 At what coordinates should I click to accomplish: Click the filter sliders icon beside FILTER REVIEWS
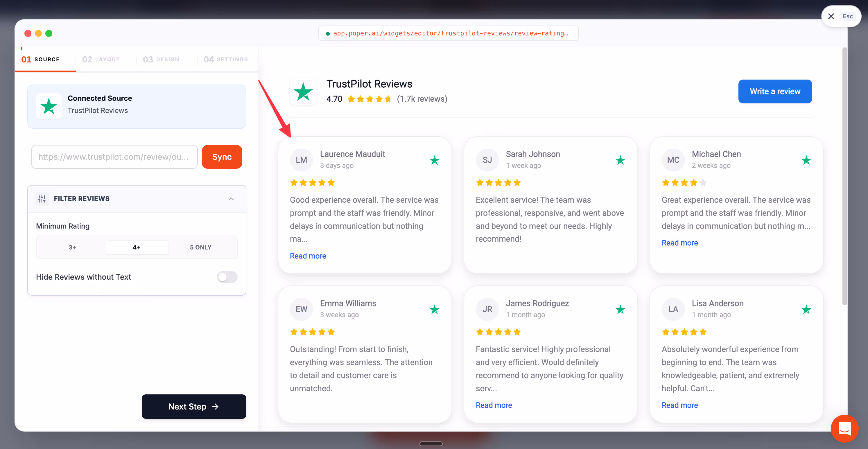42,199
